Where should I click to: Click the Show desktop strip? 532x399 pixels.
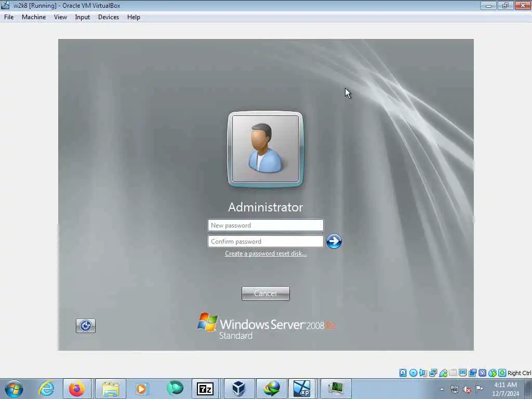pos(528,389)
